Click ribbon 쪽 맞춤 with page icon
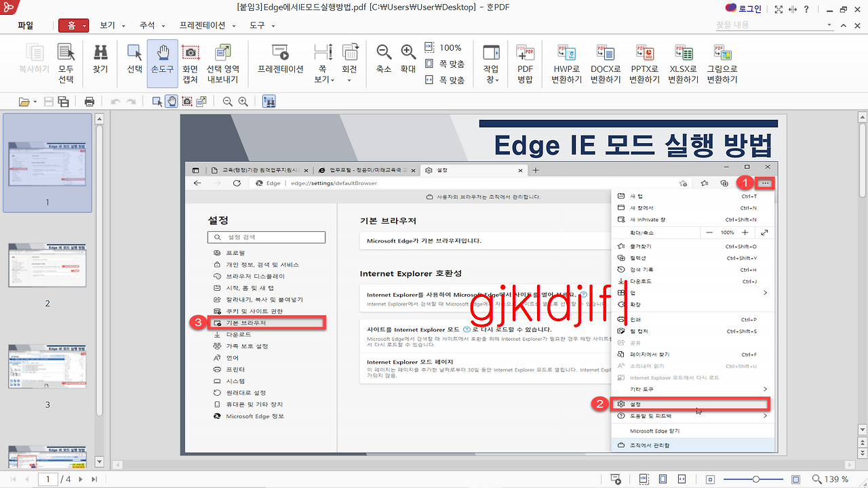This screenshot has height=488, width=868. (x=445, y=64)
